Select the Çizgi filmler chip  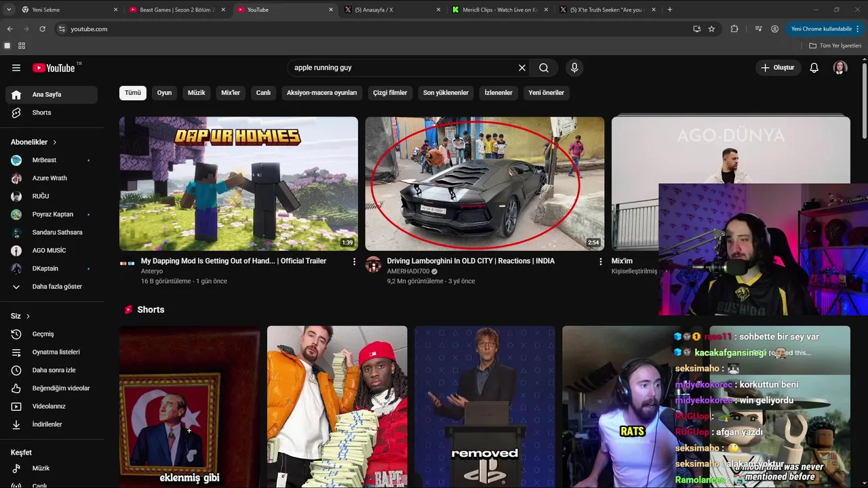(x=390, y=93)
